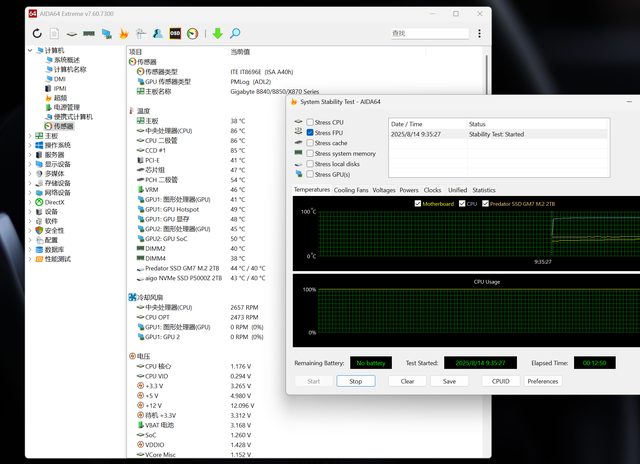The image size is (640, 464).
Task: Open the sensor gauge toolbar icon
Action: 193,33
